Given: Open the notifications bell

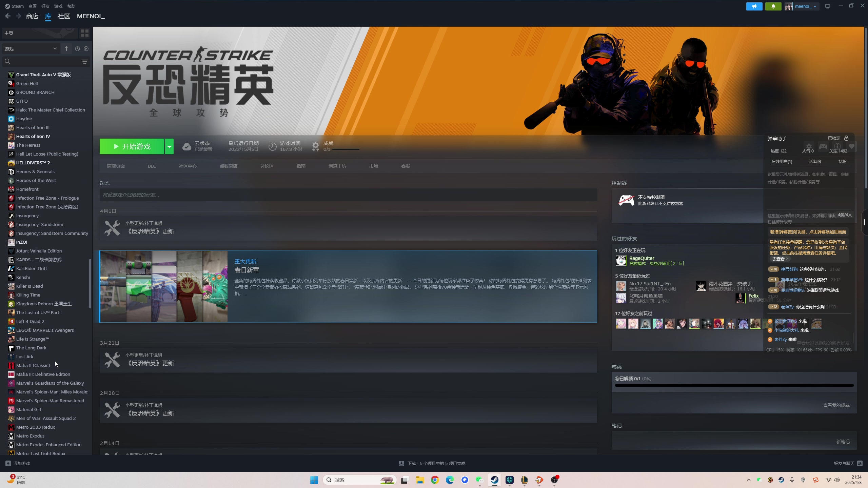Looking at the screenshot, I should 773,6.
